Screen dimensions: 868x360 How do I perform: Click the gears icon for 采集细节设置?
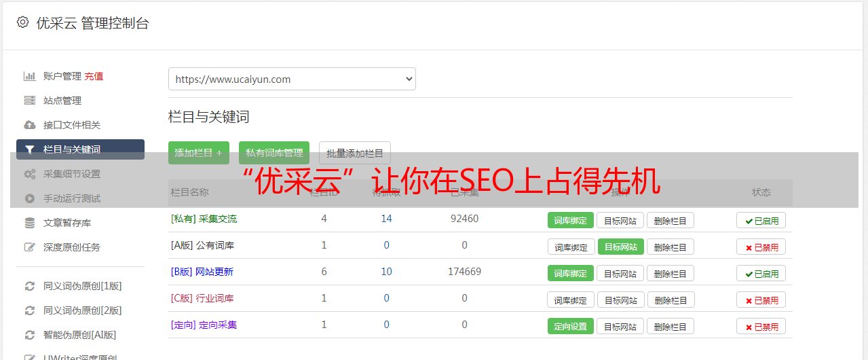click(x=29, y=174)
